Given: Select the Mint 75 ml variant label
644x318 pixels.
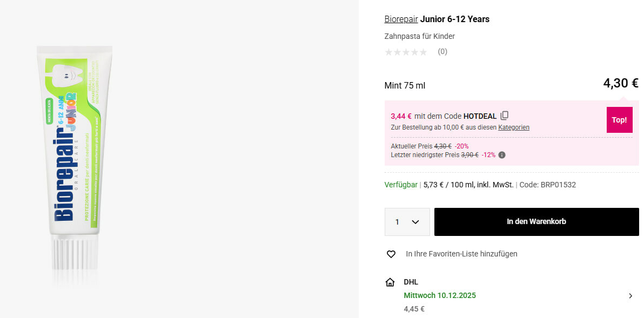Looking at the screenshot, I should pos(405,85).
